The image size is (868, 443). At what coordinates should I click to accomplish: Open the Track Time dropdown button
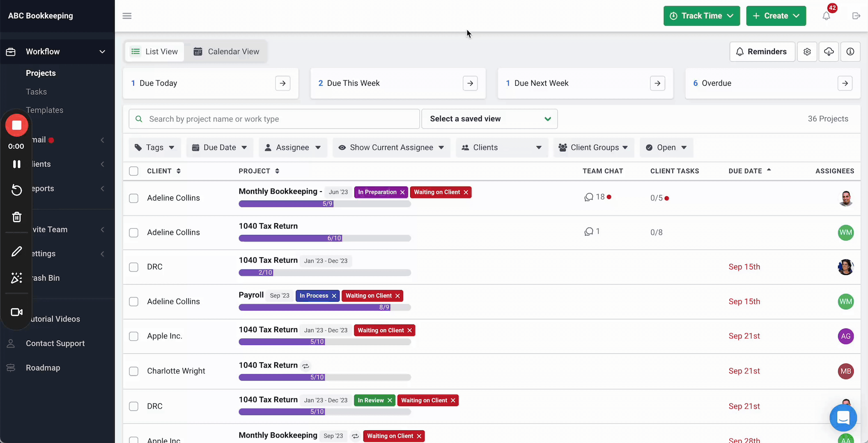(702, 16)
